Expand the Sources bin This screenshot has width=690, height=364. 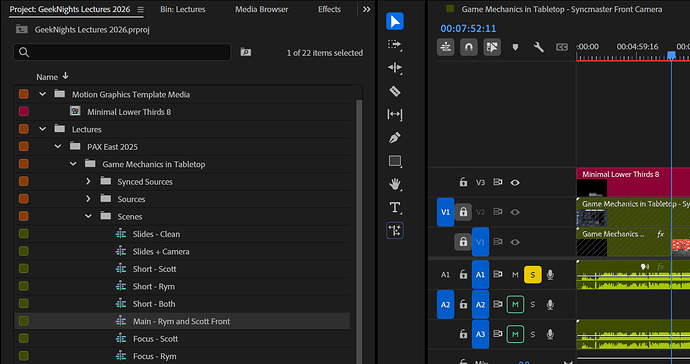pos(88,199)
